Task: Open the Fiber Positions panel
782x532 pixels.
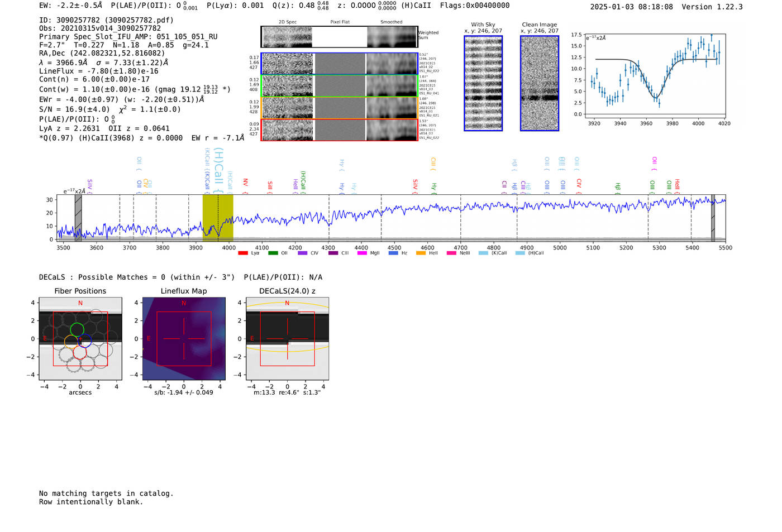Action: [80, 339]
